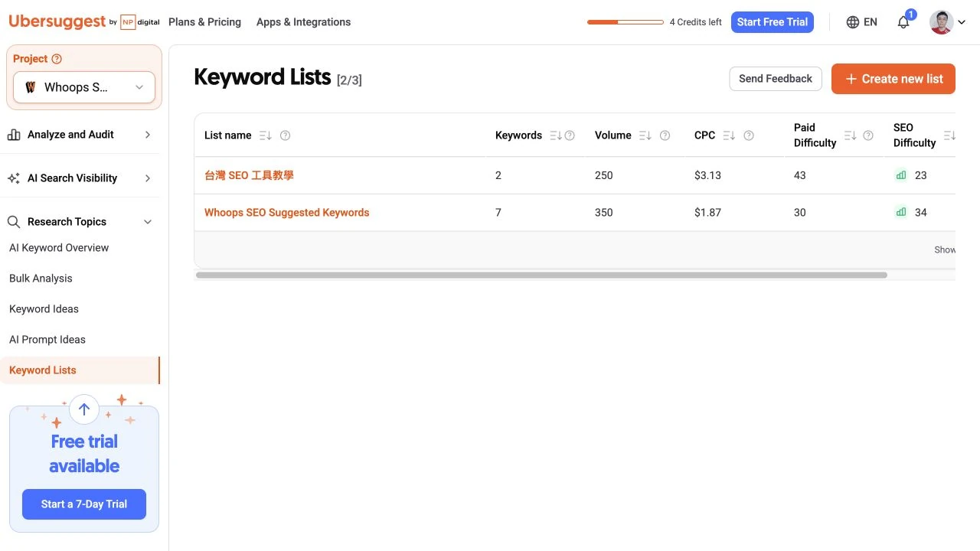Open the Volume column help icon
This screenshot has height=551, width=980.
(x=665, y=135)
